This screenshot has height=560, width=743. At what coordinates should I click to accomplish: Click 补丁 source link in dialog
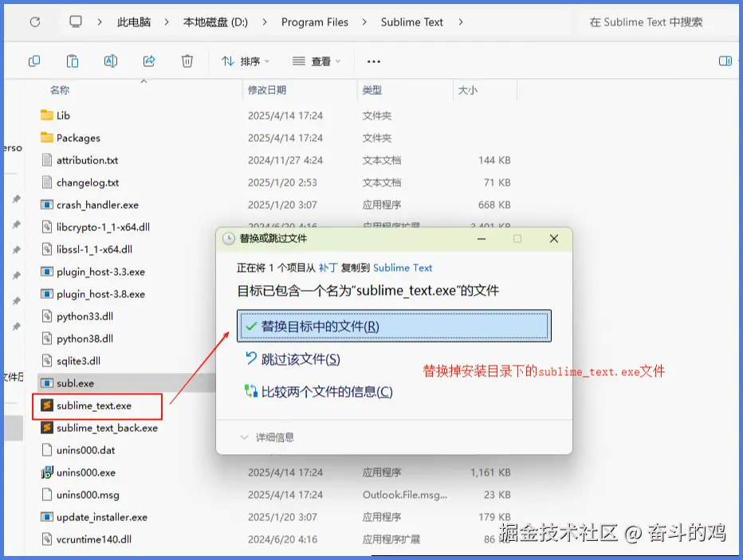tap(328, 268)
